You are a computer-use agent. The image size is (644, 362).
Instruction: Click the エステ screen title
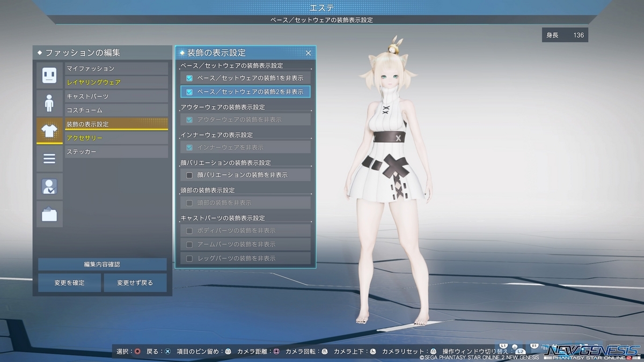click(x=321, y=8)
